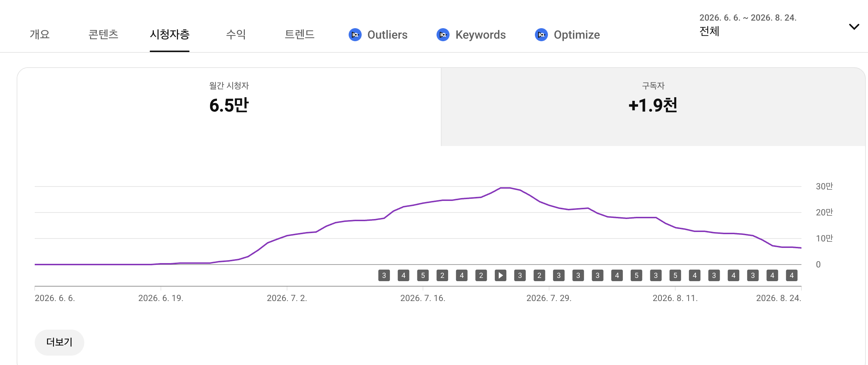The width and height of the screenshot is (868, 365).
Task: Select the 구독자 metric card
Action: (x=653, y=107)
